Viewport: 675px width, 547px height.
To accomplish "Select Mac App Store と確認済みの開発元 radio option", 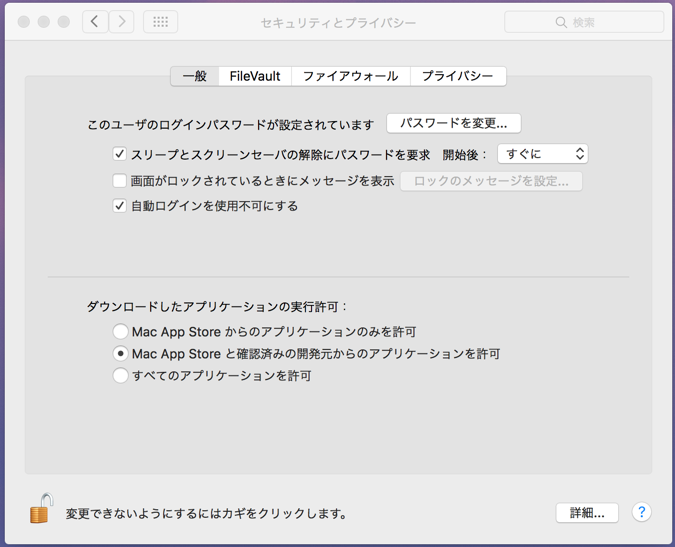I will point(120,354).
